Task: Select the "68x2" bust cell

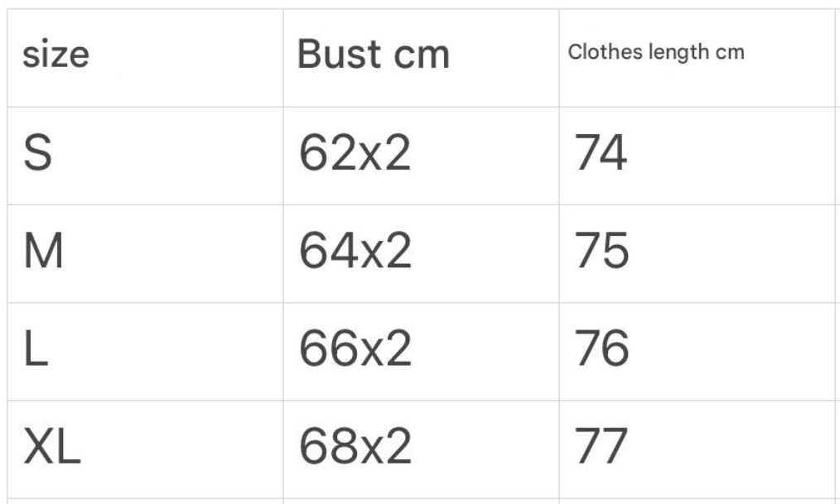Action: (x=355, y=449)
